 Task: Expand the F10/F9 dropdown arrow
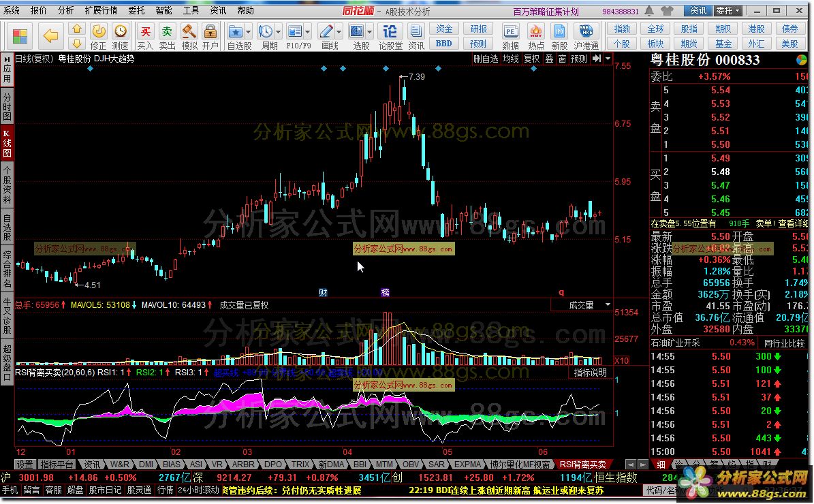308,32
